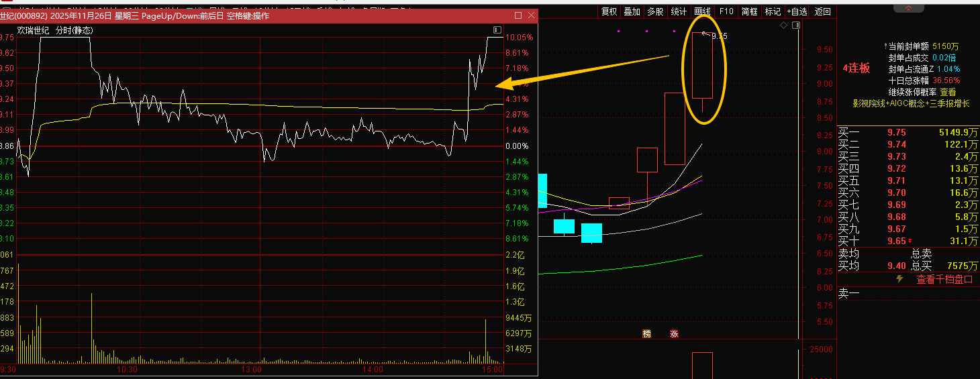Switch to the 简框 simple frame mode
Screen dimensions: 980x379
coord(749,11)
